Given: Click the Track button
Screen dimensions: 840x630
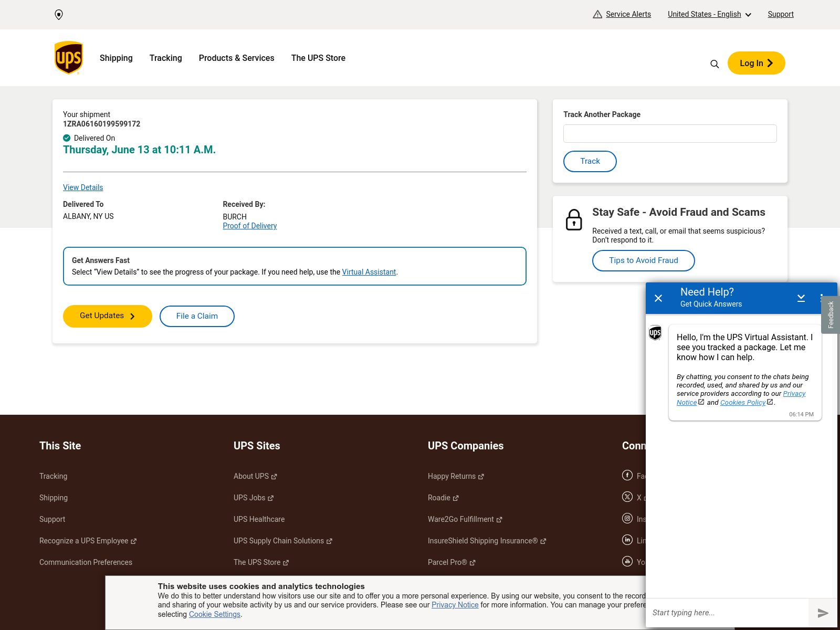Looking at the screenshot, I should [x=590, y=161].
